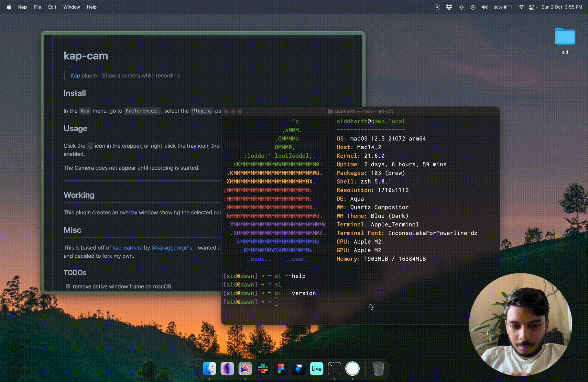Screen dimensions: 588x382
Task: Click the Preferences… code label in README
Action: pyautogui.click(x=142, y=111)
